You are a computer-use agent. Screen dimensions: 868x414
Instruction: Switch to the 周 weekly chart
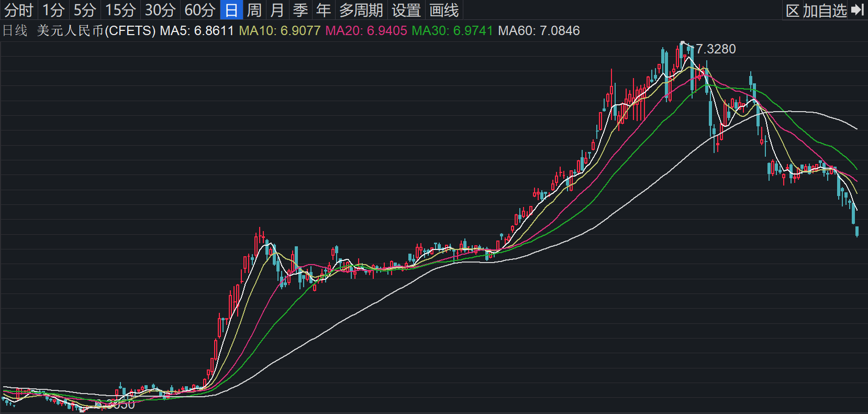point(254,10)
